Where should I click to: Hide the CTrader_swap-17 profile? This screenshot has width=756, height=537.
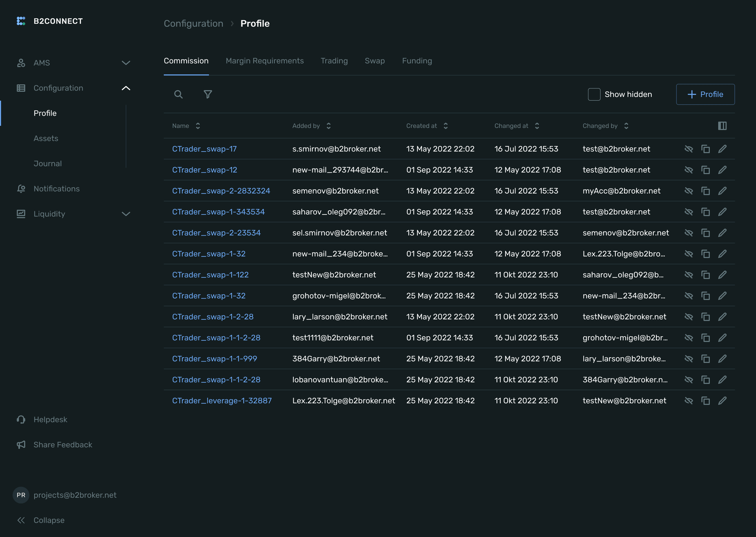[x=688, y=149]
